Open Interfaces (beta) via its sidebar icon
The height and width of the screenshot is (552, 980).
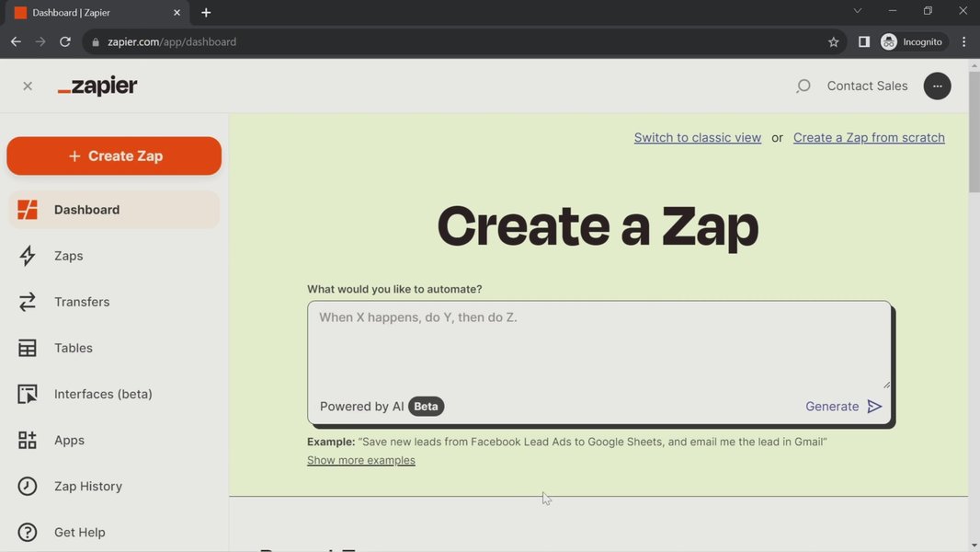click(28, 394)
